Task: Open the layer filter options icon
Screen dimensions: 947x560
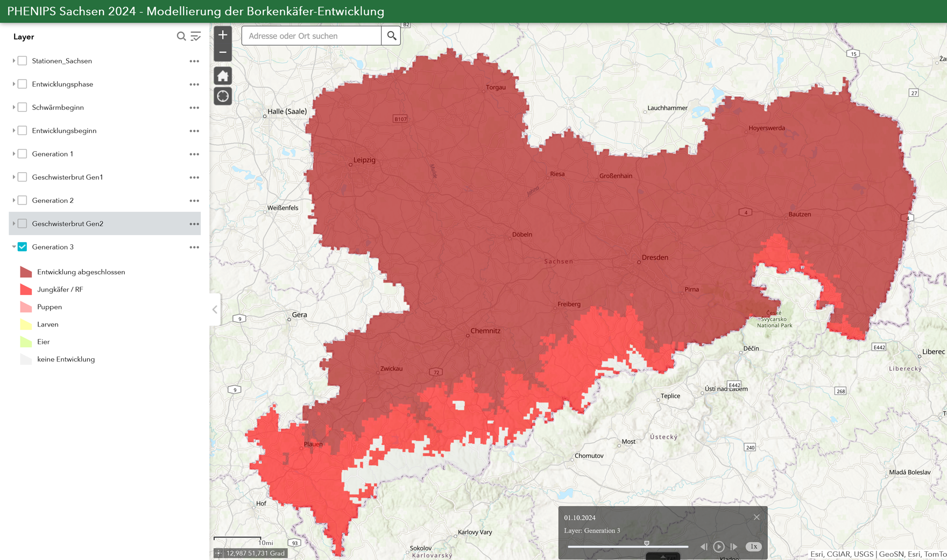Action: 196,36
